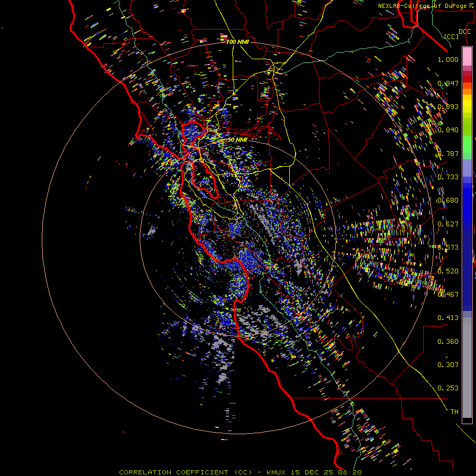The width and height of the screenshot is (476, 476).
Task: Select the 0.733 value on the color scale
Action: (x=448, y=177)
